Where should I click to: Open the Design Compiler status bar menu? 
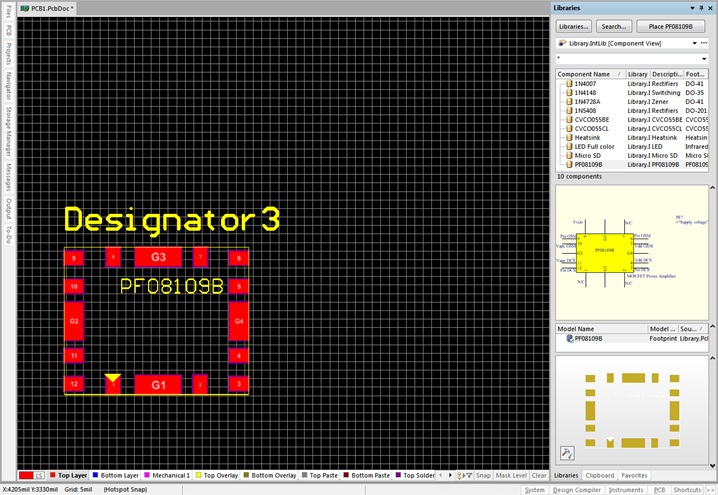[x=577, y=490]
